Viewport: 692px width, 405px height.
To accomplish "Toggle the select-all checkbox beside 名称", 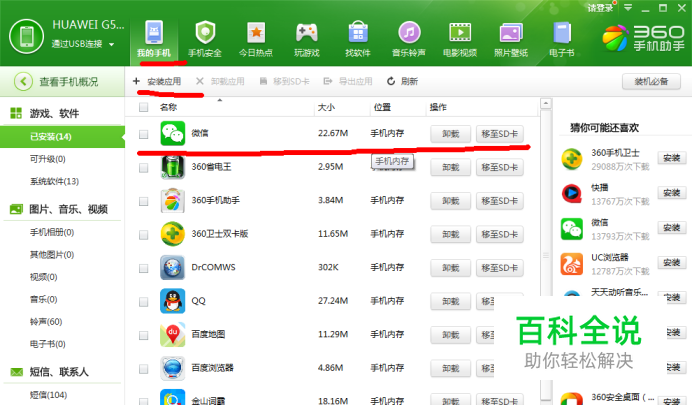I will [x=143, y=107].
